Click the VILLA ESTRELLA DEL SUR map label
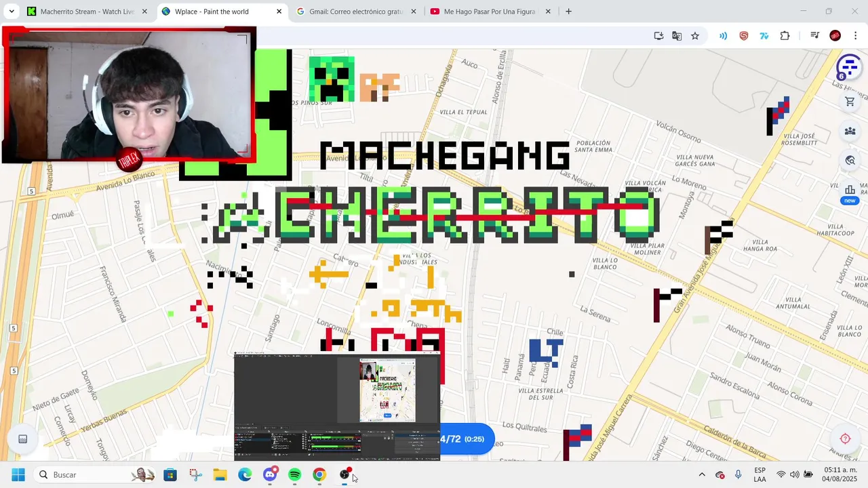Viewport: 868px width, 488px height. click(x=540, y=394)
